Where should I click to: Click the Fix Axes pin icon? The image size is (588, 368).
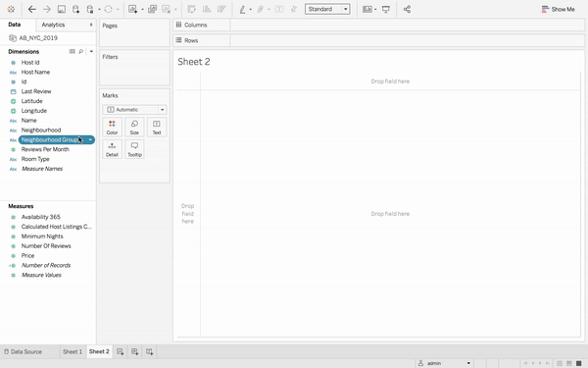click(x=294, y=9)
